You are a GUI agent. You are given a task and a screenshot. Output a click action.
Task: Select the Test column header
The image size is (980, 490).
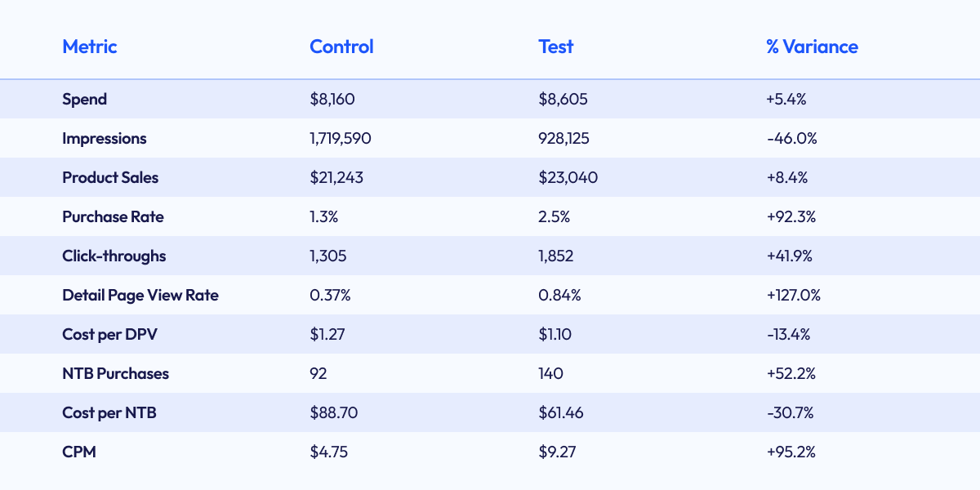click(x=556, y=47)
